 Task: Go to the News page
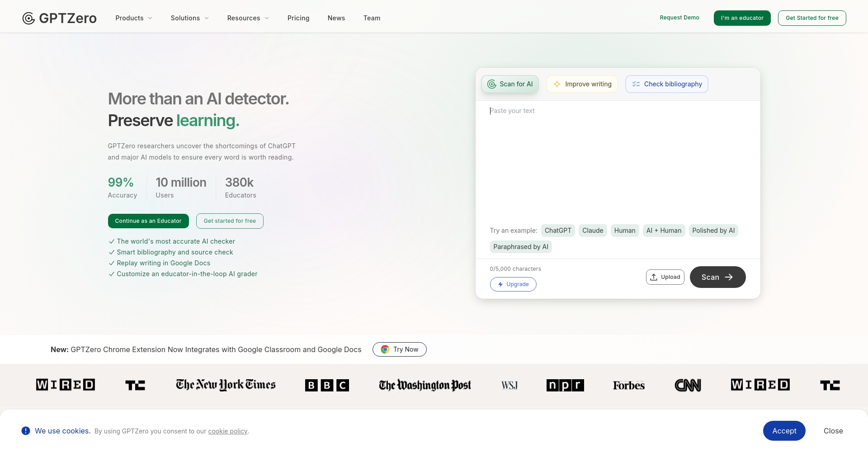[x=336, y=18]
